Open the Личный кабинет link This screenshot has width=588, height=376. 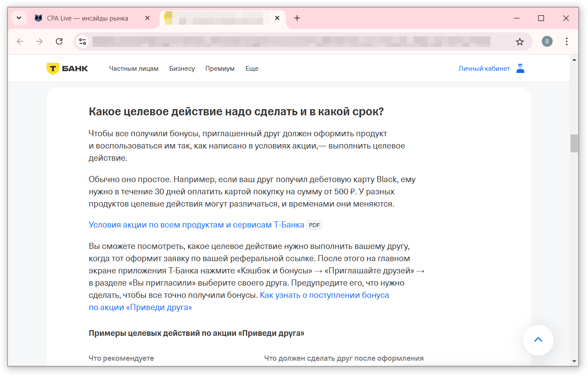484,69
